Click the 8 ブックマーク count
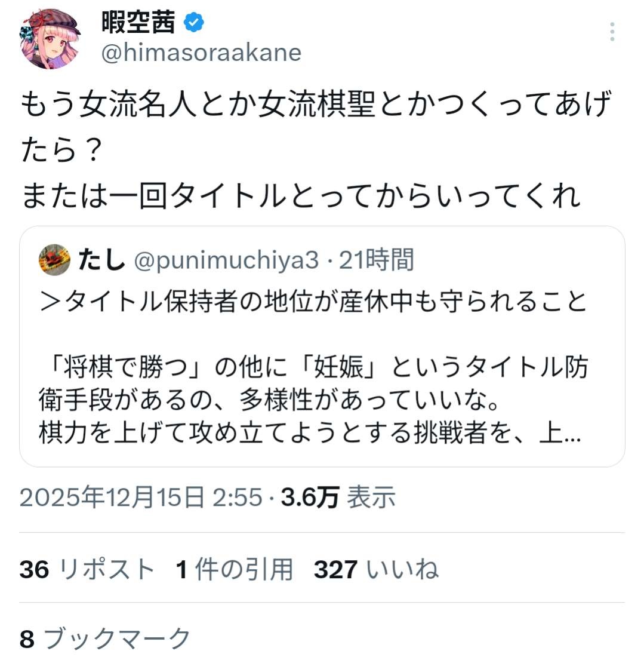The height and width of the screenshot is (660, 644). [x=105, y=638]
